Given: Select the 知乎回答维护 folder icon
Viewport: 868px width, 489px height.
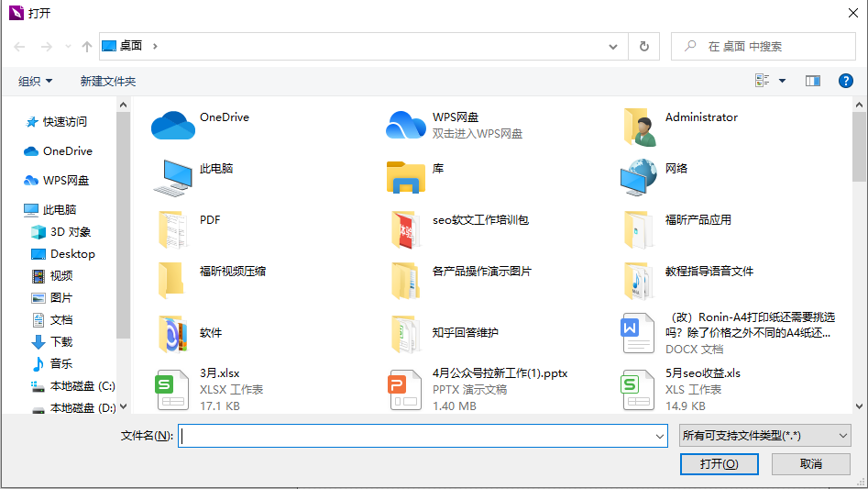Looking at the screenshot, I should [406, 334].
